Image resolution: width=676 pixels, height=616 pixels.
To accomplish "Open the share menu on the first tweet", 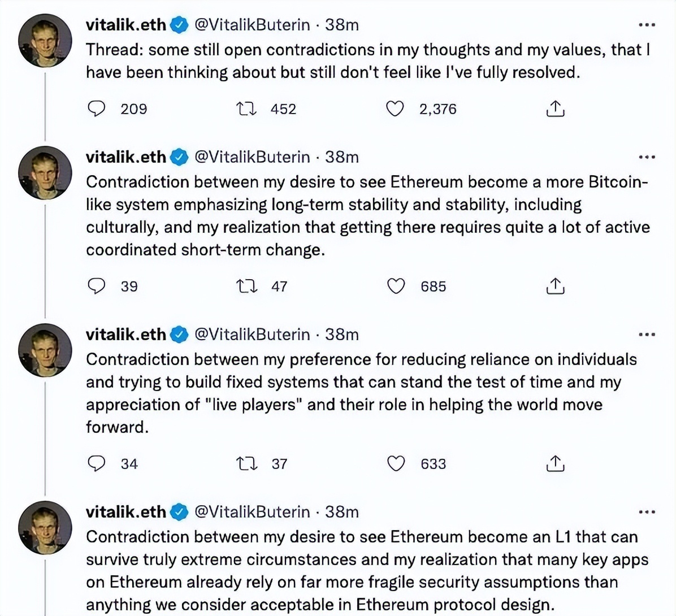I will click(x=554, y=109).
